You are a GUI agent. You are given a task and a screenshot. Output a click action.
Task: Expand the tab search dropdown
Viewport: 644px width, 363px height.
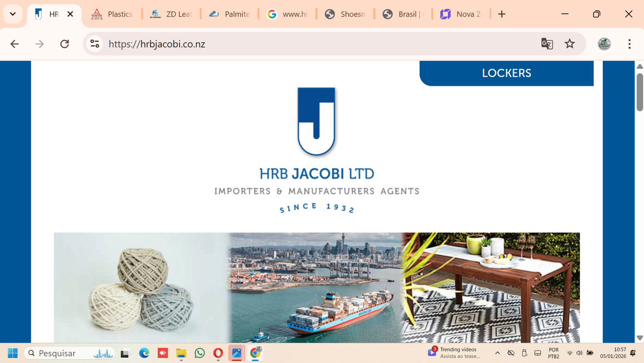(x=13, y=14)
